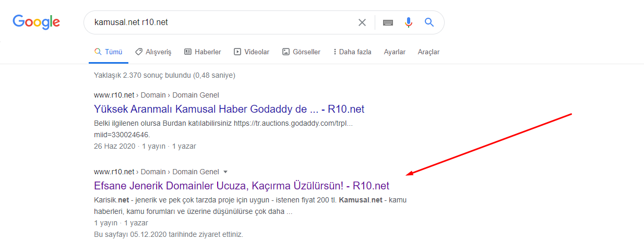Open the on-screen keyboard icon
The width and height of the screenshot is (644, 252).
pos(388,22)
